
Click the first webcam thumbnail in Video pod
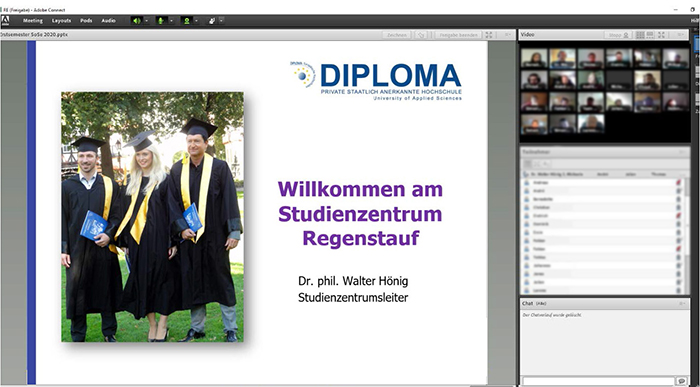coord(534,58)
